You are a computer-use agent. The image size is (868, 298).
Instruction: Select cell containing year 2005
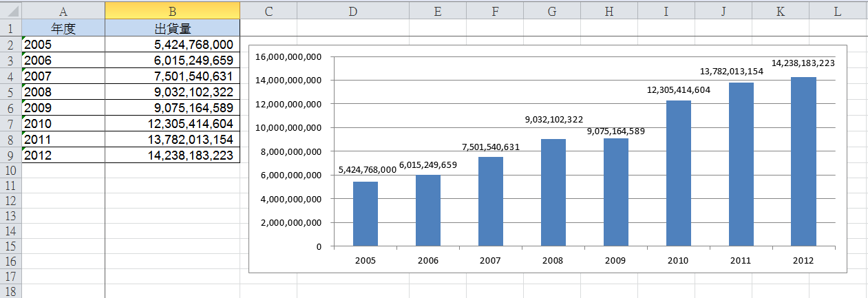click(x=63, y=45)
